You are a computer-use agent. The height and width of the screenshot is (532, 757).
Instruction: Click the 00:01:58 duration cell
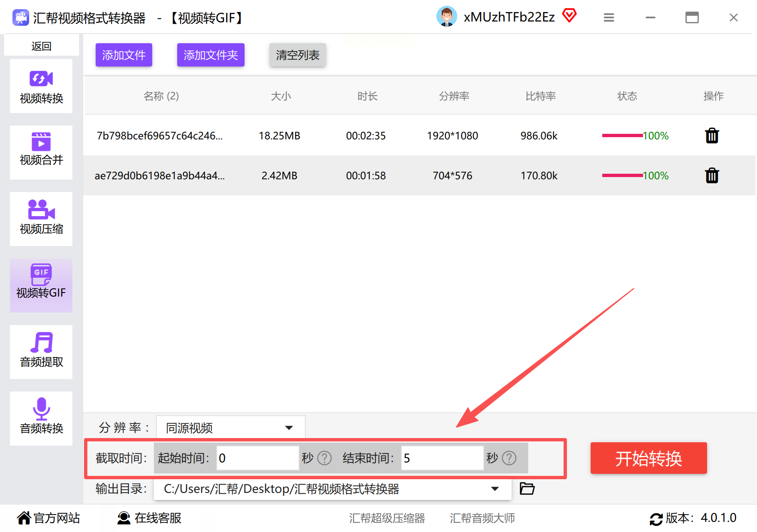tap(366, 175)
